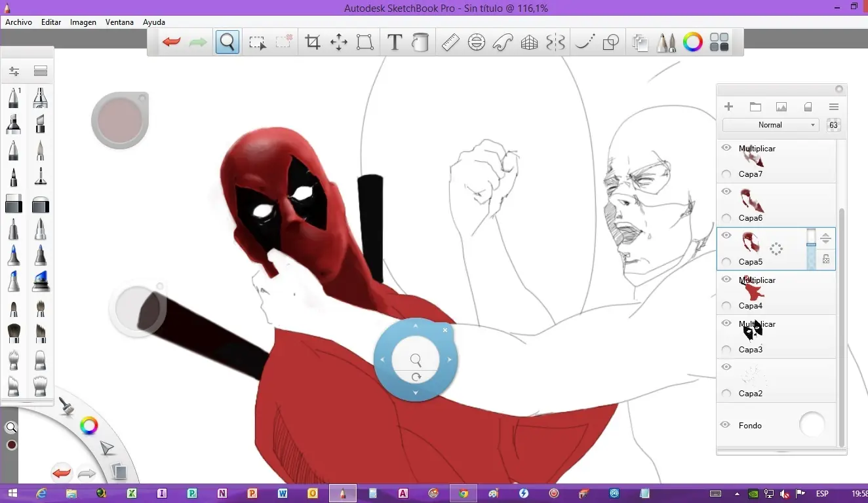Select the Move/Transform layer tool
The image size is (868, 503).
point(339,43)
